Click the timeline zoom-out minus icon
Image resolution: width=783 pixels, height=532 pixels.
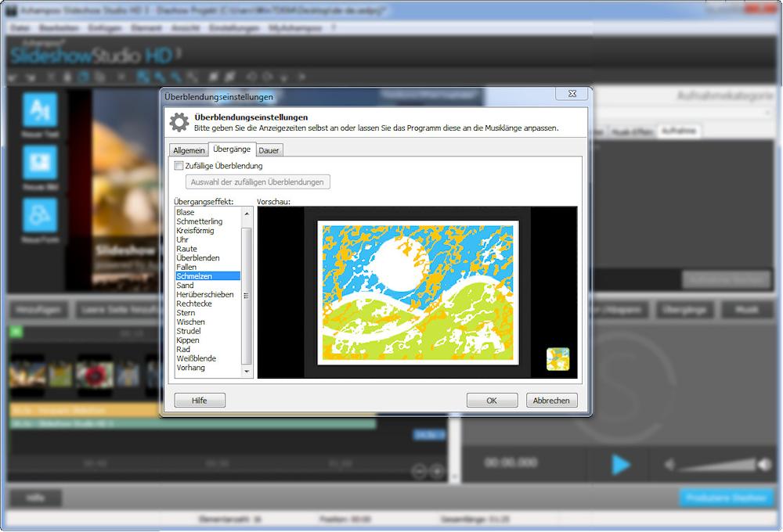tap(419, 471)
